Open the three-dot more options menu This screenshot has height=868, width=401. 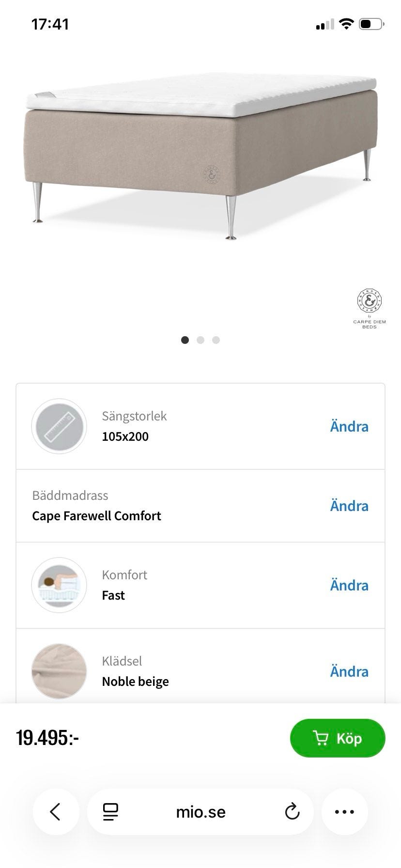click(x=344, y=812)
